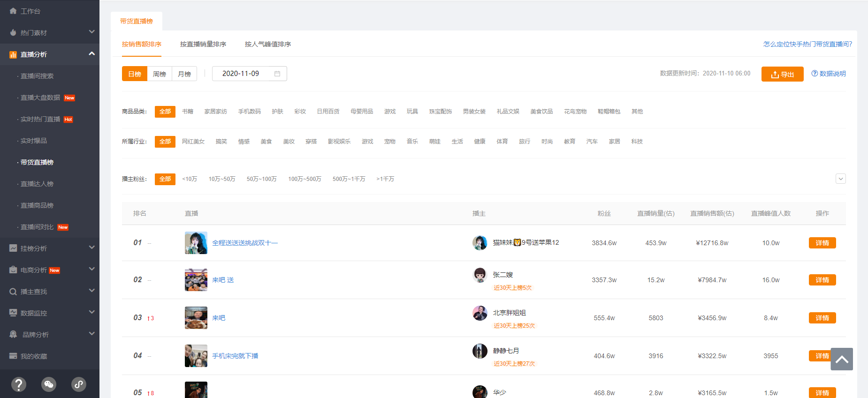The height and width of the screenshot is (398, 868).
Task: Filter product category by 美食饮品
Action: tap(541, 112)
